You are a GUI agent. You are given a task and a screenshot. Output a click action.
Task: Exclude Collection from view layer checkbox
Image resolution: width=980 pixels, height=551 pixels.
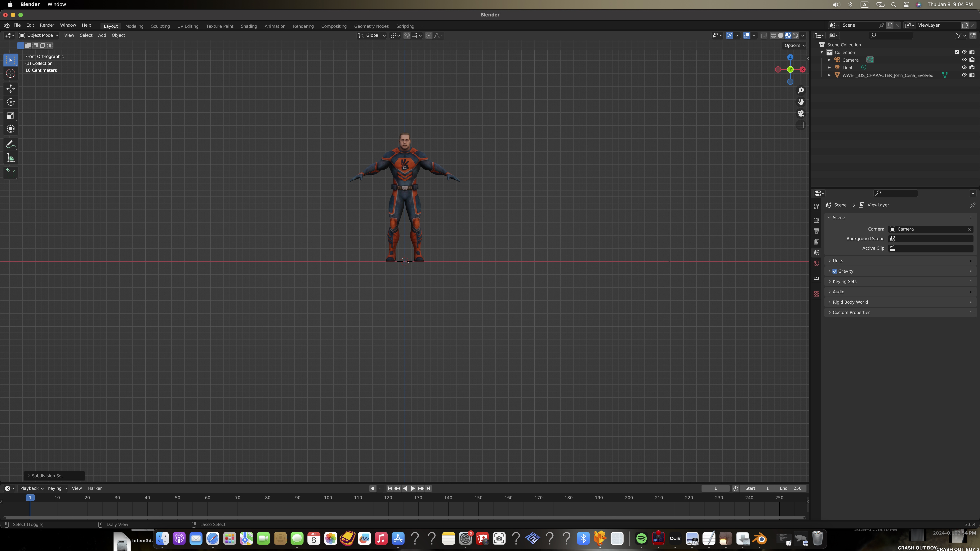tap(957, 52)
